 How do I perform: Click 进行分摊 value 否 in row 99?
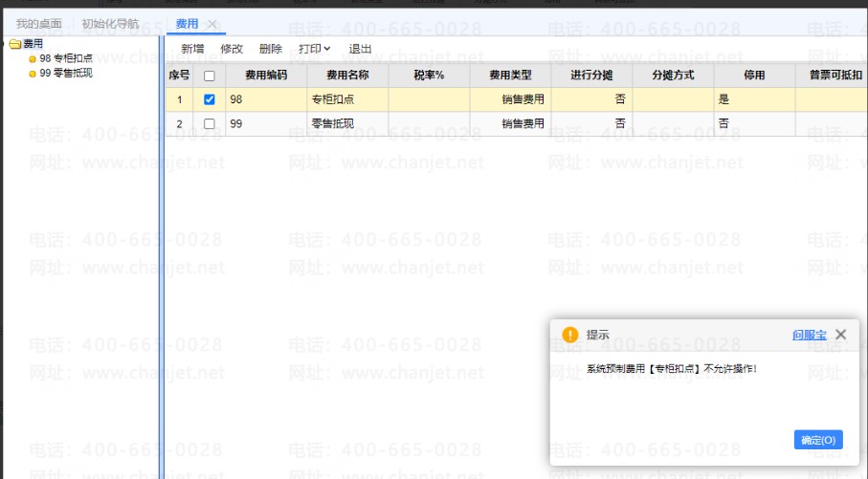click(591, 124)
